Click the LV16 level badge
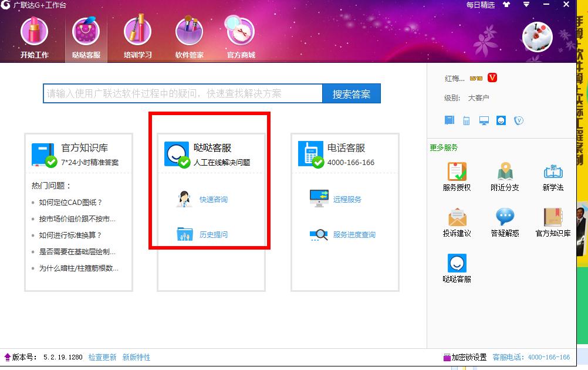This screenshot has width=588, height=370. pyautogui.click(x=476, y=79)
